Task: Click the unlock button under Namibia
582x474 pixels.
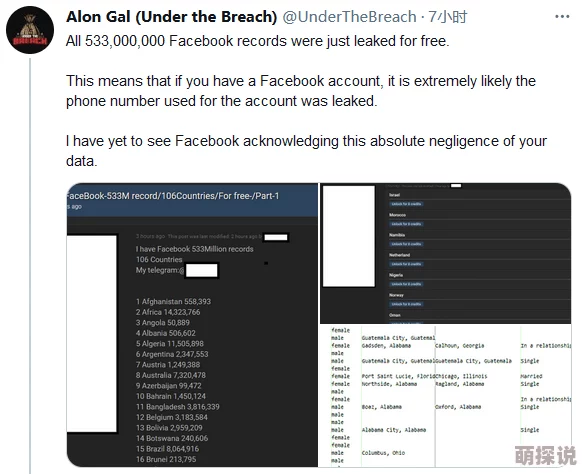Action: [406, 244]
